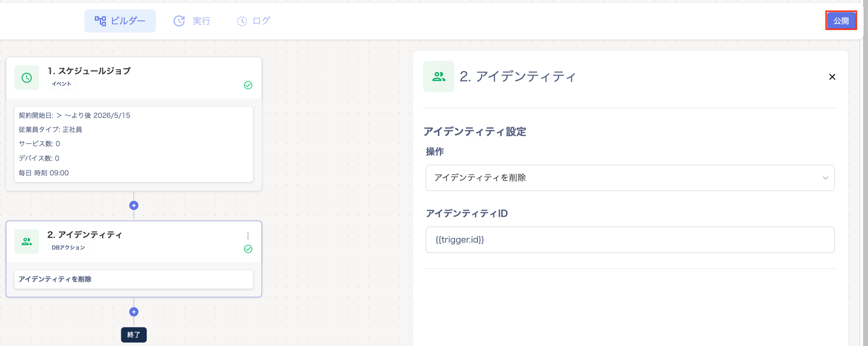The height and width of the screenshot is (346, 868).
Task: Click the 実行 tab's refresh-clock icon
Action: (x=179, y=21)
